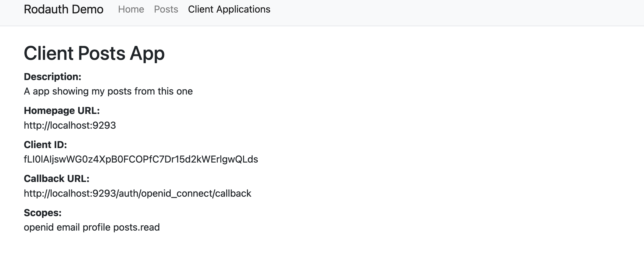Screen dimensions: 644x265
Task: Click the Callback URL label
Action: (x=57, y=179)
